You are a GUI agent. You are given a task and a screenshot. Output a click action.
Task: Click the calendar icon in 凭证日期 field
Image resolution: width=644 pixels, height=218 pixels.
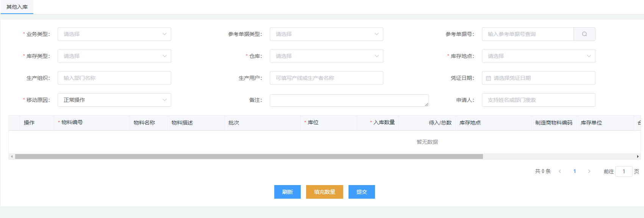click(x=488, y=78)
